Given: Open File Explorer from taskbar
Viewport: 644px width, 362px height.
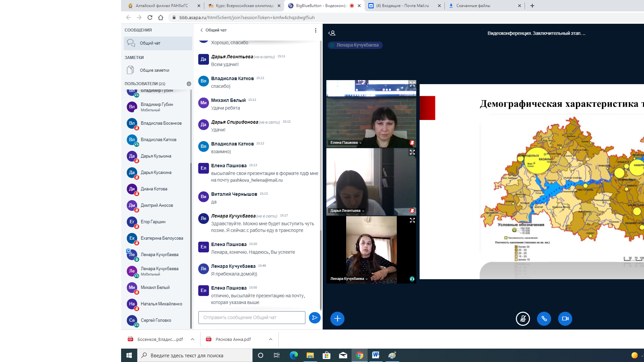Looking at the screenshot, I should pos(310,355).
